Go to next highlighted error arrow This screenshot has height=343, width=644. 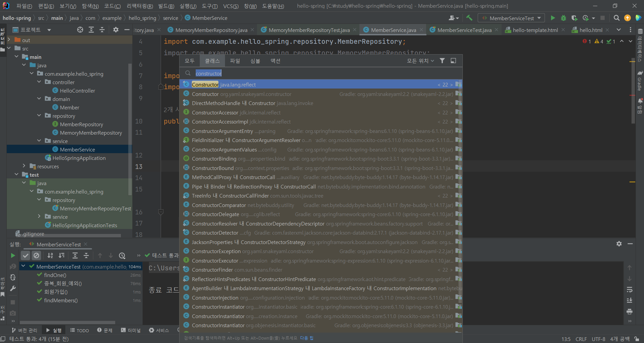630,41
